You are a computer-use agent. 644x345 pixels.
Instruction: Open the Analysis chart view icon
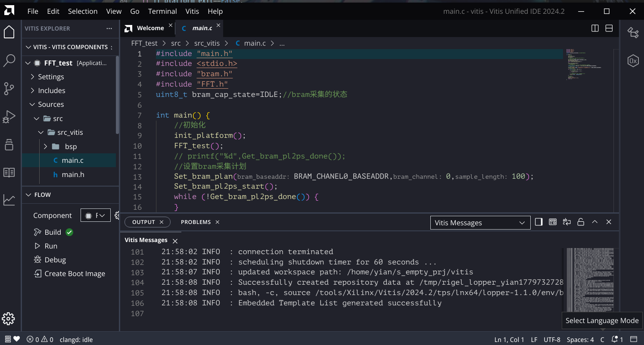pyautogui.click(x=9, y=200)
